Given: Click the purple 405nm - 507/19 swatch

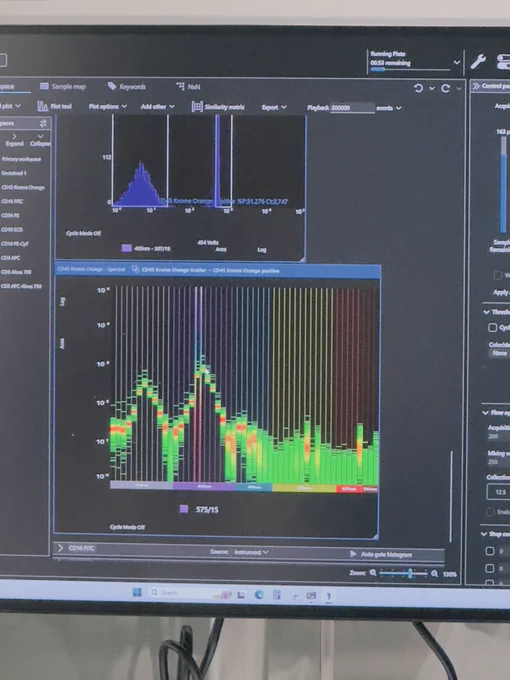Looking at the screenshot, I should coord(126,248).
